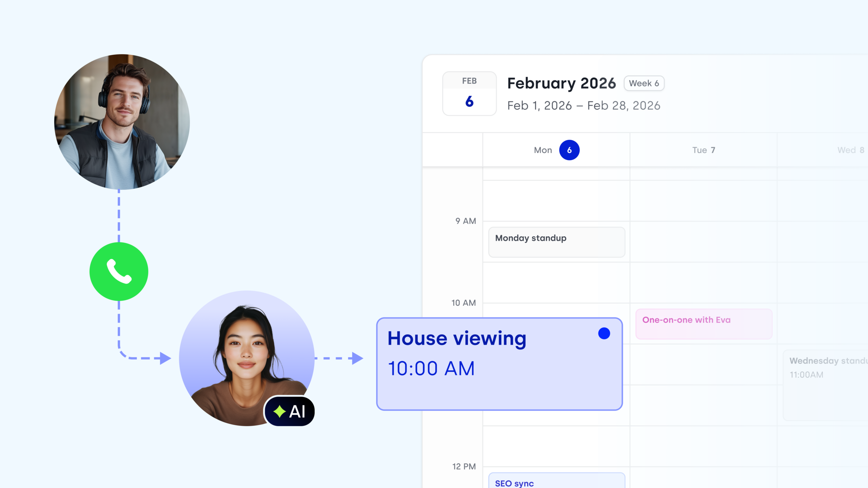Toggle Monday standup event selection
This screenshot has height=488, width=868.
(556, 242)
